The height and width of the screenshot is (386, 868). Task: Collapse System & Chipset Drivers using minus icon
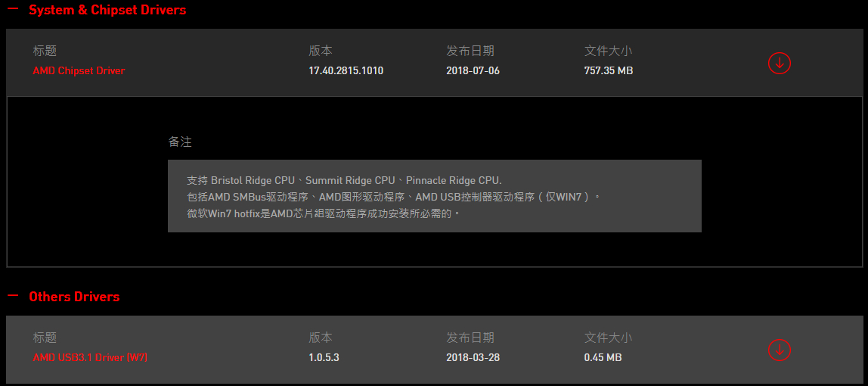coord(13,9)
